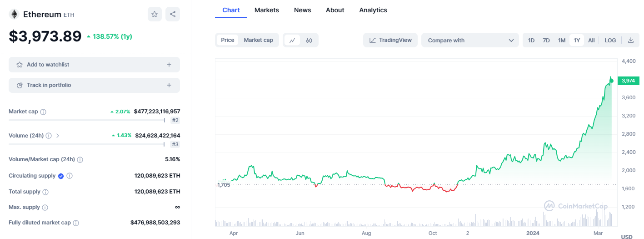Click Total supply info icon

pyautogui.click(x=45, y=192)
